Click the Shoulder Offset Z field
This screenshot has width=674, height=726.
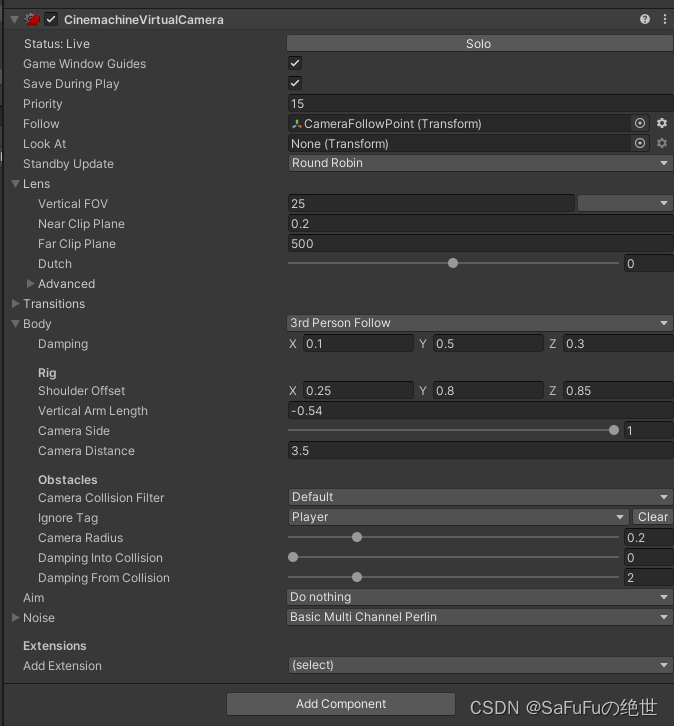pos(618,390)
